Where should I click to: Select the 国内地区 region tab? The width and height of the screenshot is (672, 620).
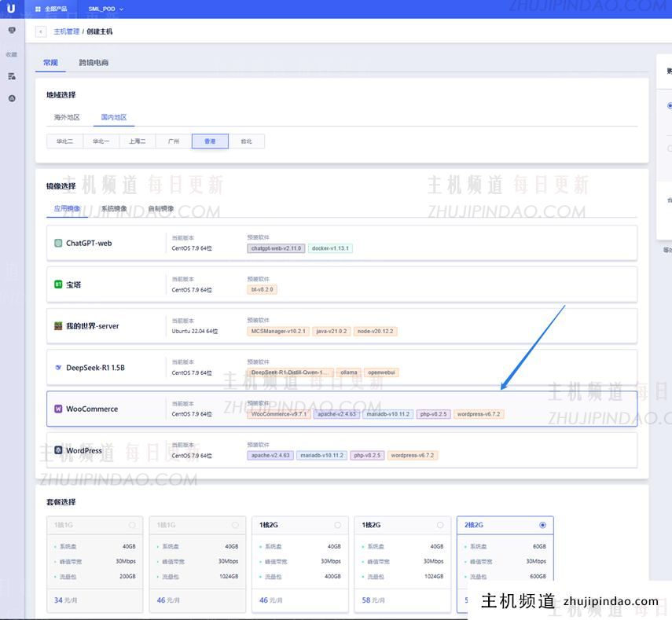[114, 117]
